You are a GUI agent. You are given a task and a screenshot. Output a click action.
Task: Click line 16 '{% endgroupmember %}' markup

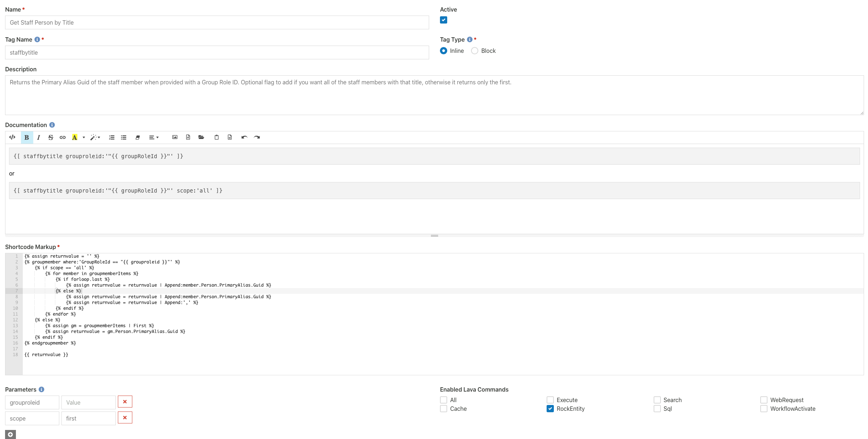[x=50, y=343]
